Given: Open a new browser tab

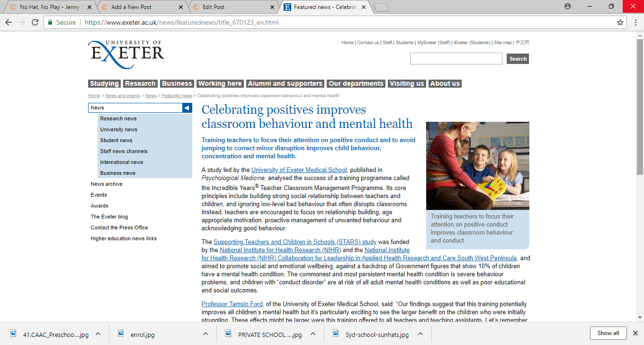Looking at the screenshot, I should tap(381, 7).
